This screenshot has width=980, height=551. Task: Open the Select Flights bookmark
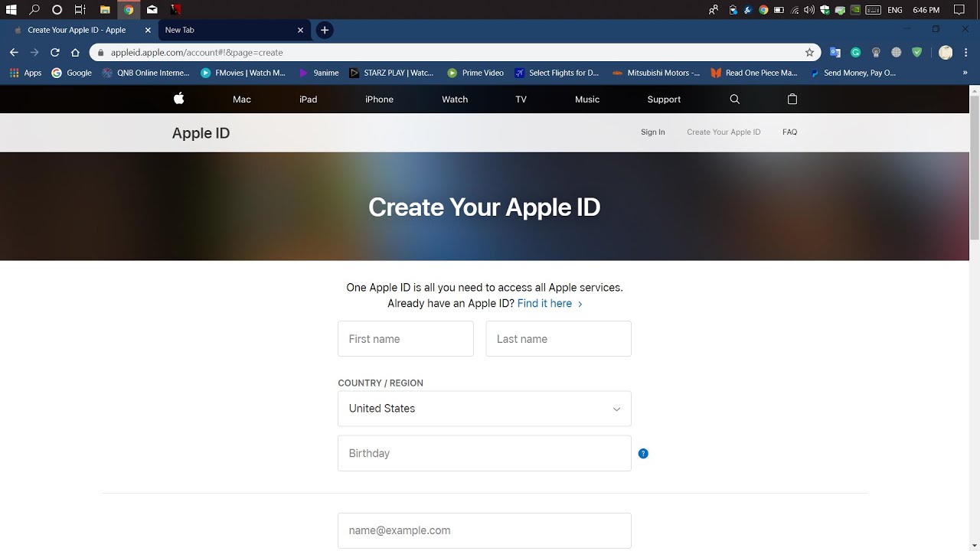point(557,73)
